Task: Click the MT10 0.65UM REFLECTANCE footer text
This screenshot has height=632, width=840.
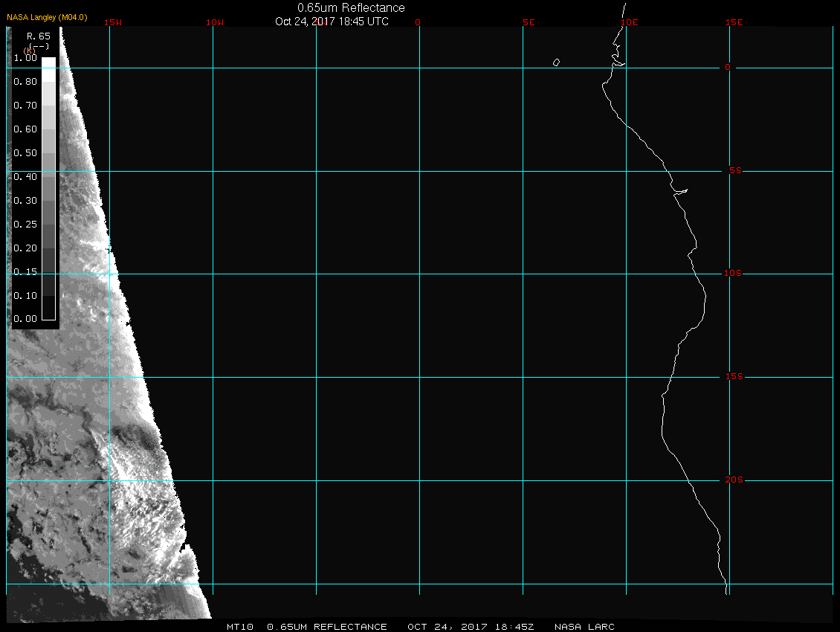Action: coord(306,627)
